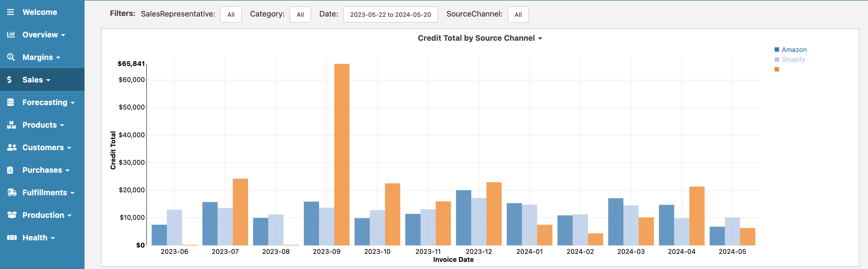Click the Customers people icon
The width and height of the screenshot is (868, 269).
pos(12,147)
